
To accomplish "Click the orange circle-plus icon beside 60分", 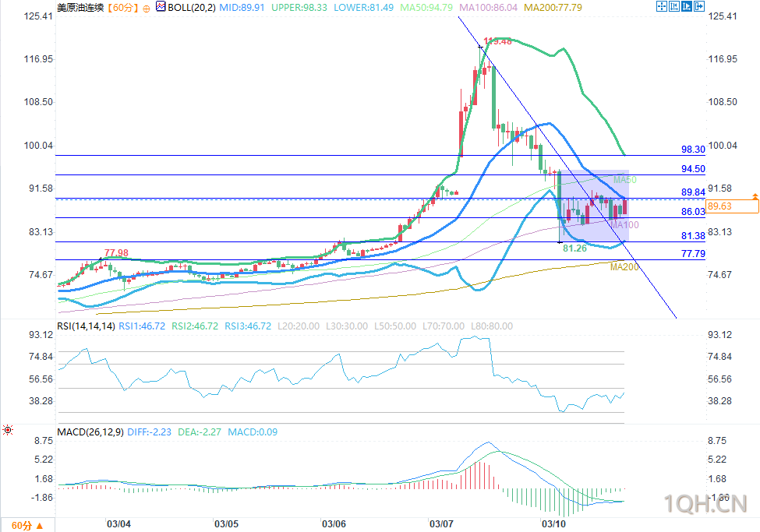I will click(146, 9).
